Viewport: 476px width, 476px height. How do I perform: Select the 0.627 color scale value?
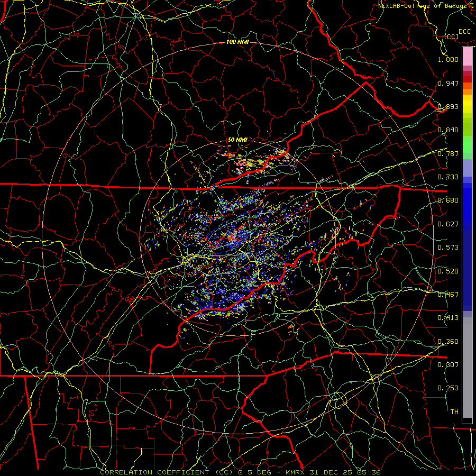(x=448, y=224)
